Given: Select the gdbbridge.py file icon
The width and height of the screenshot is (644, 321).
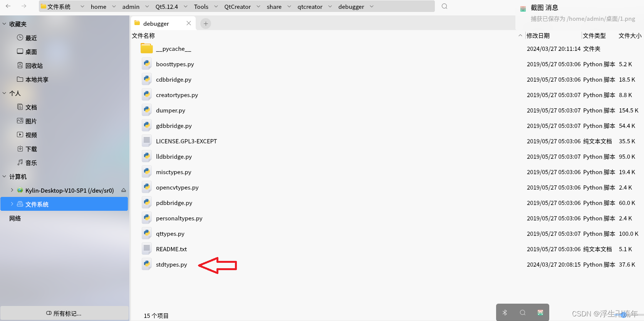Looking at the screenshot, I should click(147, 126).
